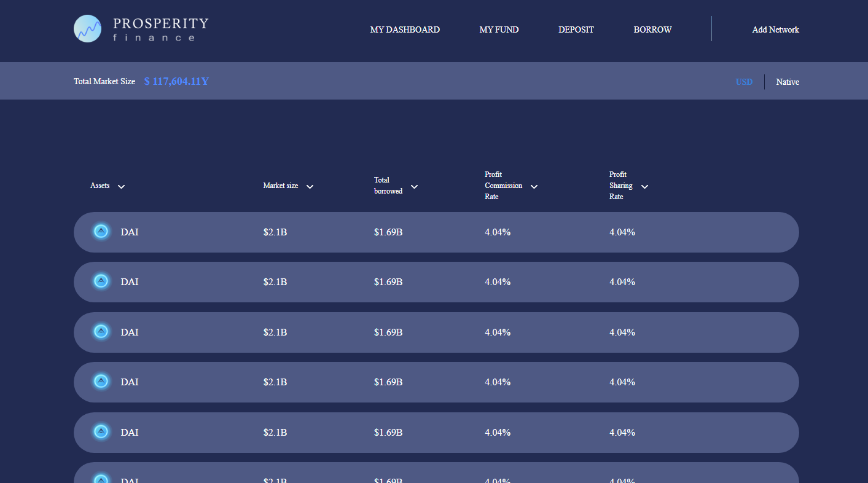Screen dimensions: 868x483
Task: Open the BORROW page
Action: tap(652, 29)
